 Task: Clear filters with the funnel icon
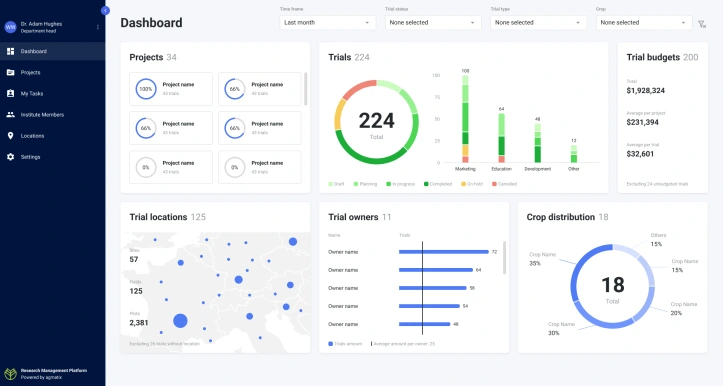[x=702, y=24]
